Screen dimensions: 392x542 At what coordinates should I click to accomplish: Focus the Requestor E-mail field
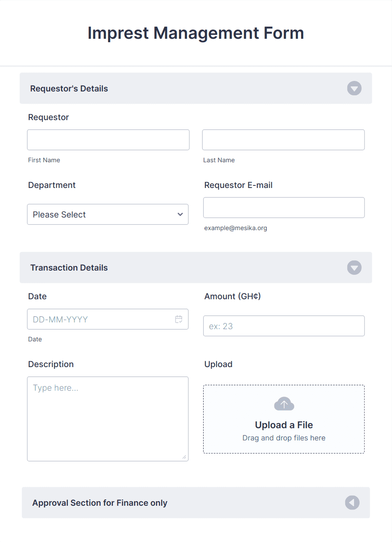pos(283,207)
